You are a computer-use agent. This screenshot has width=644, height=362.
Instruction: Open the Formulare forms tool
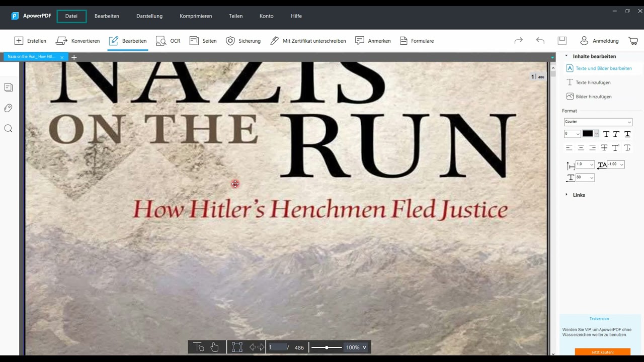click(417, 41)
